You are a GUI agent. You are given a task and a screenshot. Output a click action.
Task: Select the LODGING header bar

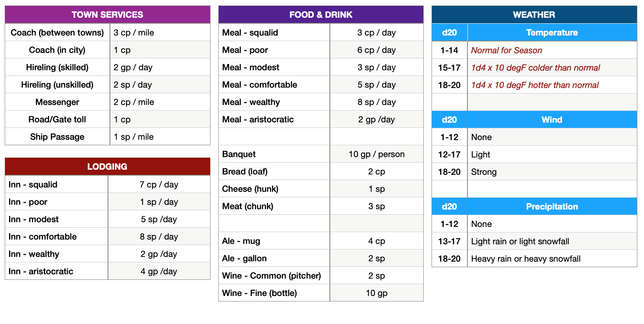[107, 167]
